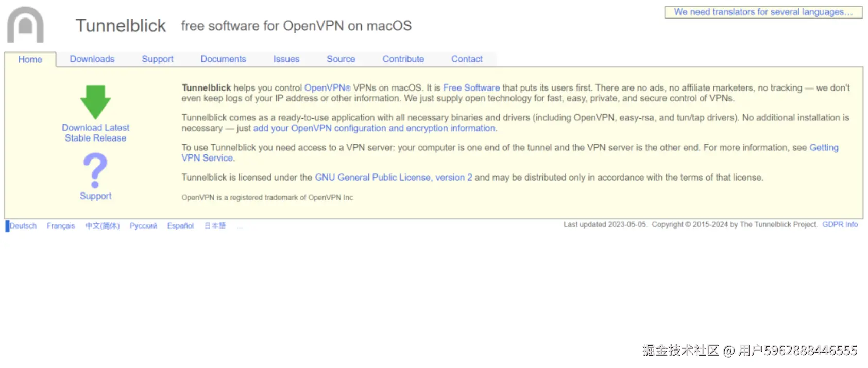Follow the Free Software link

(x=471, y=88)
